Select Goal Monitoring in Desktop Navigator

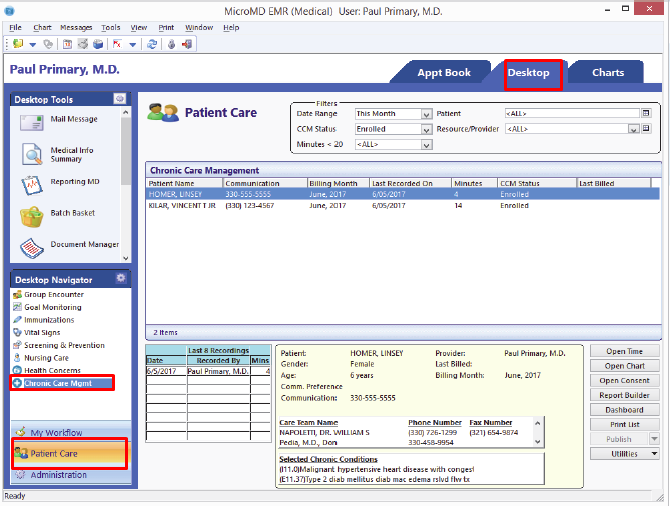(x=53, y=307)
